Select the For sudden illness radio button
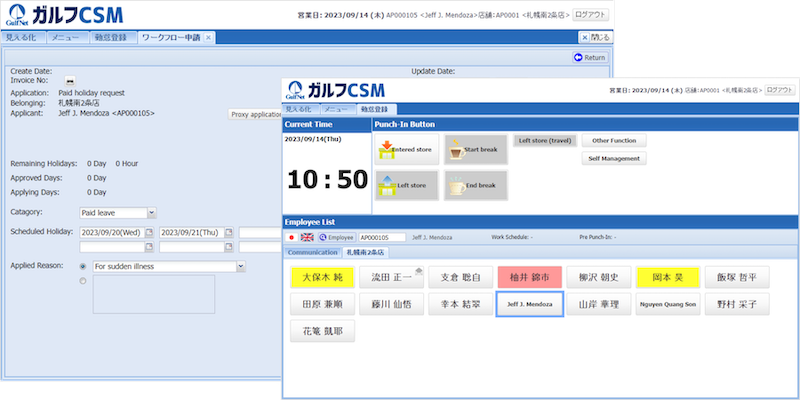This screenshot has width=800, height=400. (x=82, y=267)
